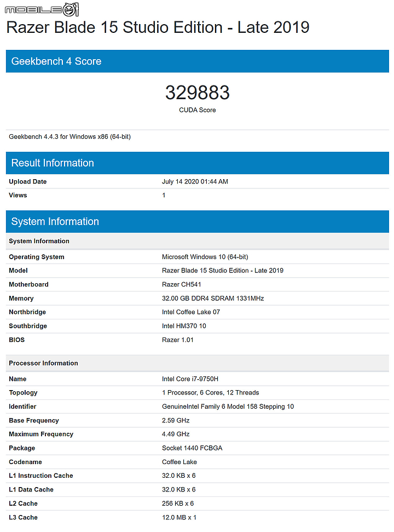Viewport: 394px width, 532px height.
Task: Click the L2 Cache label
Action: point(23,504)
